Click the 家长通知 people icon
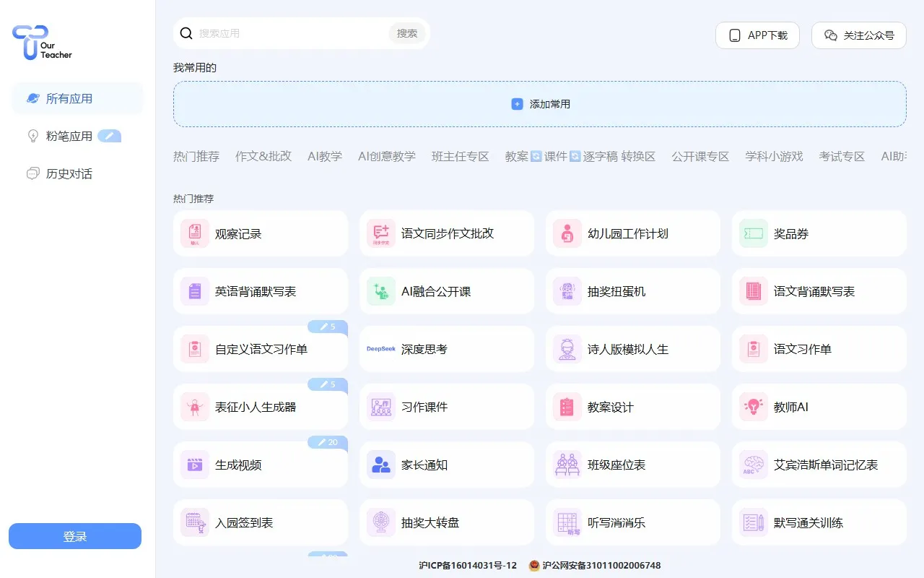This screenshot has height=578, width=924. pos(380,465)
